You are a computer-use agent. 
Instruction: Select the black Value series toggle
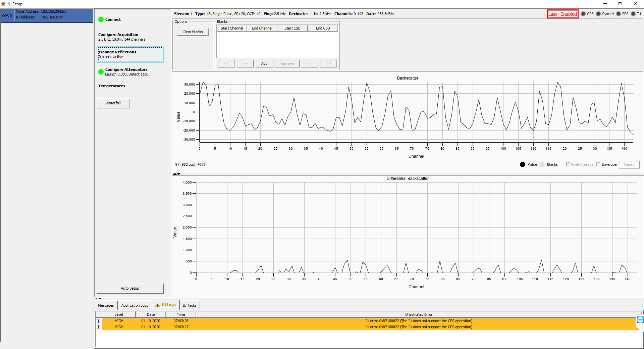523,164
